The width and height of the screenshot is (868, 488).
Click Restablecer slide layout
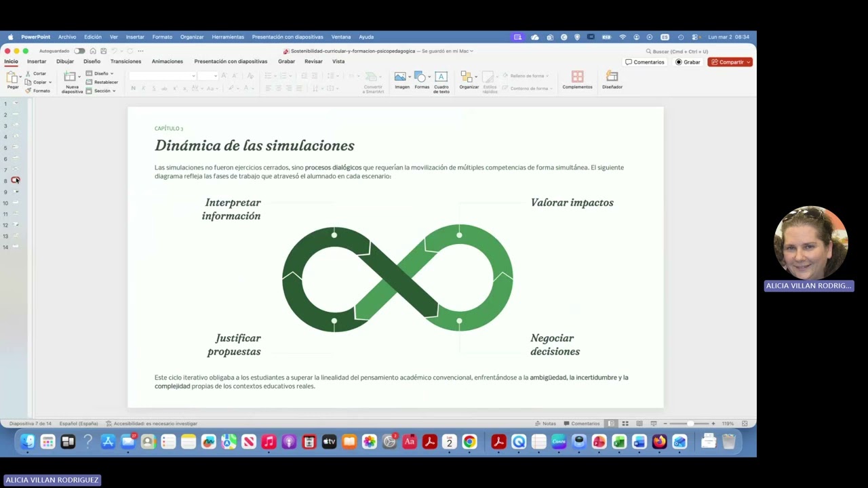tap(102, 82)
